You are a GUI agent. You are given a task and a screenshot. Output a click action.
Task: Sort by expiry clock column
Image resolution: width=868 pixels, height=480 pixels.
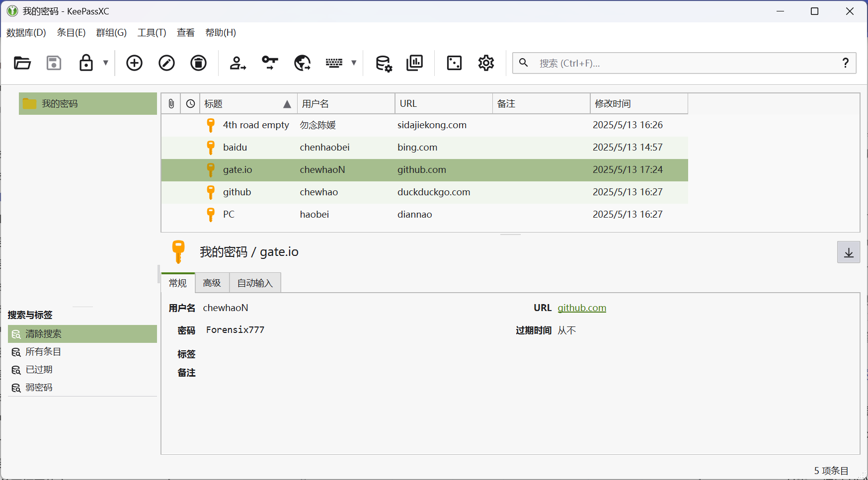point(190,104)
